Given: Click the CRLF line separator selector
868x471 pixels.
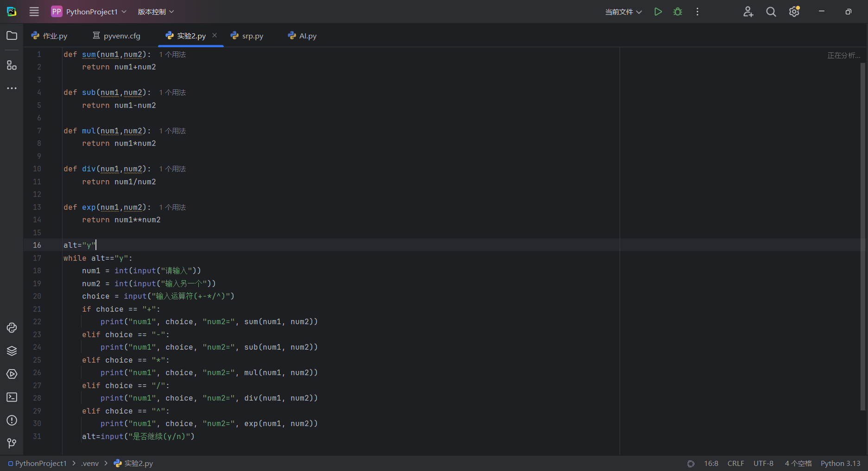Looking at the screenshot, I should coord(735,463).
